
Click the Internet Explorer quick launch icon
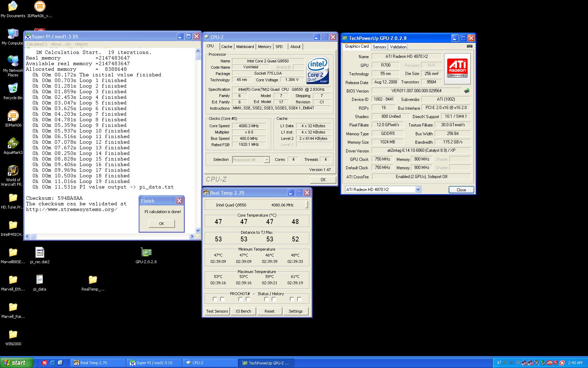[52, 363]
